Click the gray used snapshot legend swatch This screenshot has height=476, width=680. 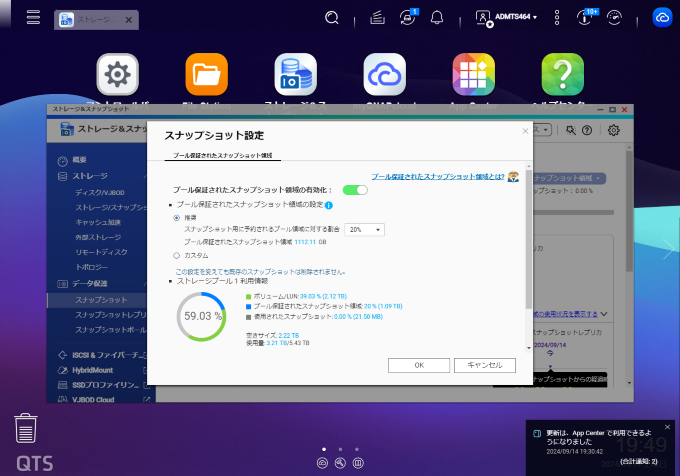click(248, 317)
